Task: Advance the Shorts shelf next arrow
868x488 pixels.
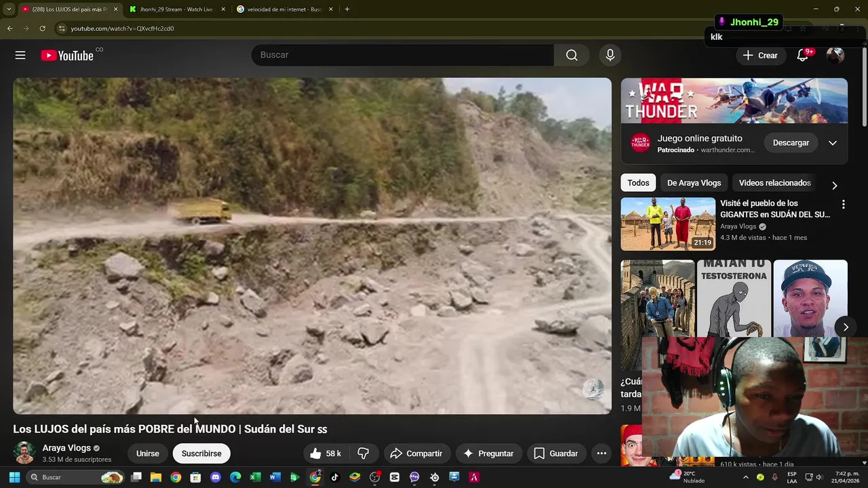Action: [846, 327]
